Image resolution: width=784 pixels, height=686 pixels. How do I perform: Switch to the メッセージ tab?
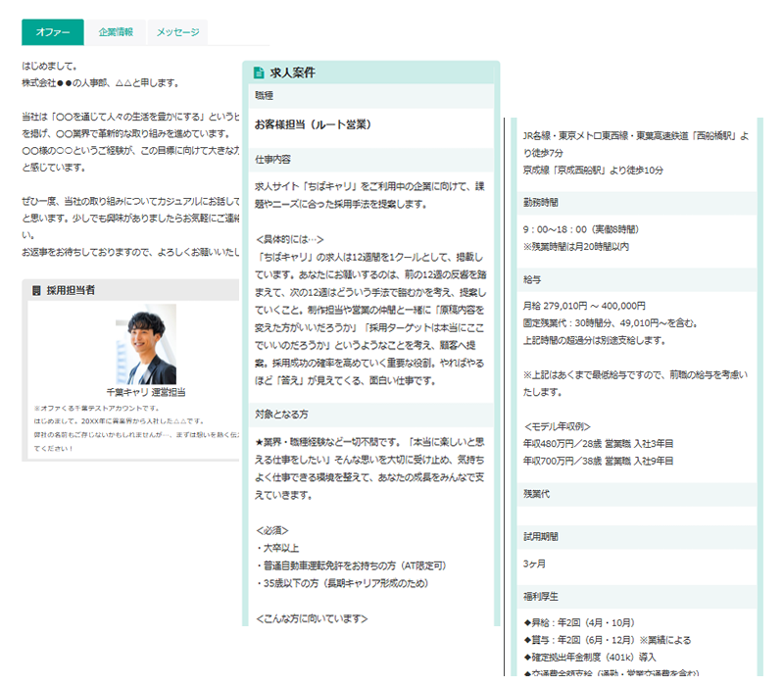click(x=177, y=32)
